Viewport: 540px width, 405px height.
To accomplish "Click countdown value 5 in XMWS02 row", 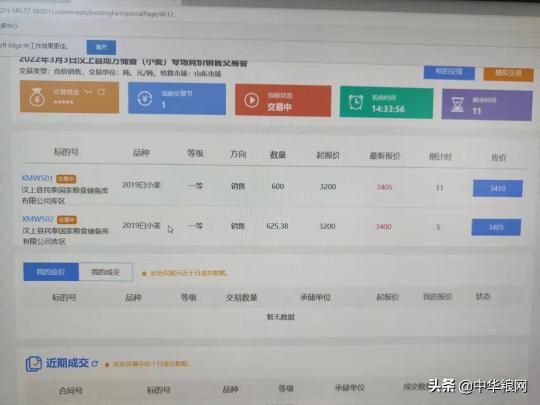I will tap(438, 227).
